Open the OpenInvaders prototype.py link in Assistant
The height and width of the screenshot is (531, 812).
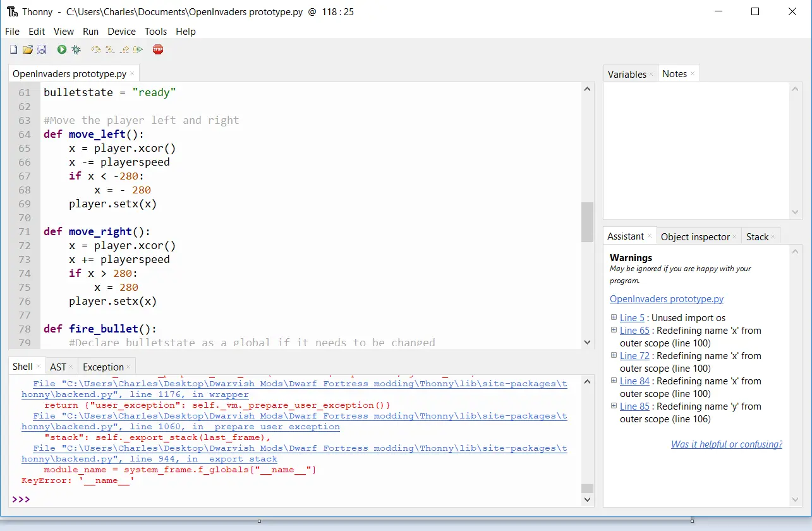667,299
